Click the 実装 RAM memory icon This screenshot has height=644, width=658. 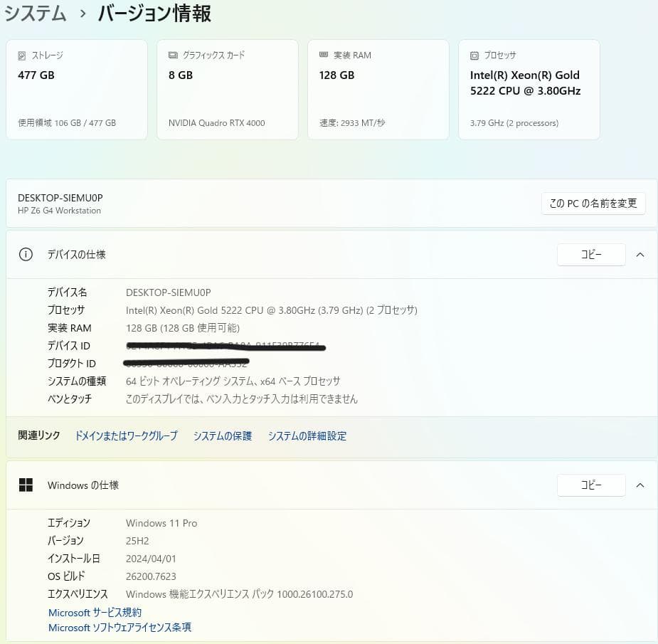point(324,55)
